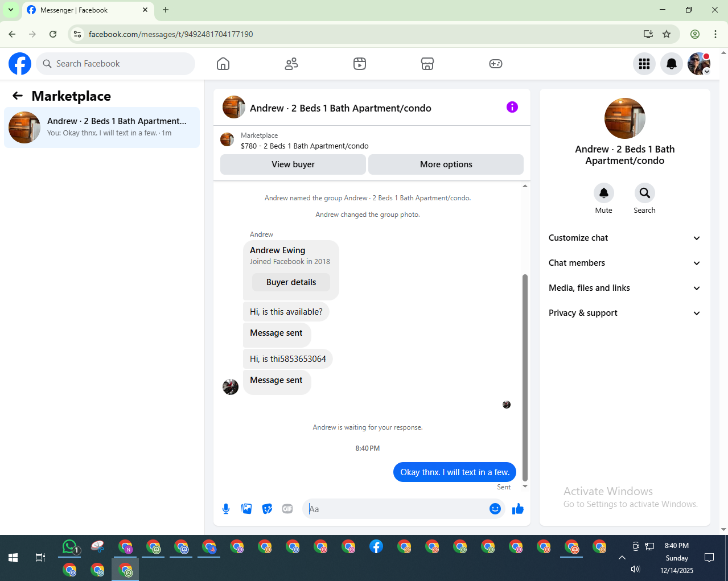
Task: Click the "Hi, is thi5853653064" message
Action: [x=288, y=359]
